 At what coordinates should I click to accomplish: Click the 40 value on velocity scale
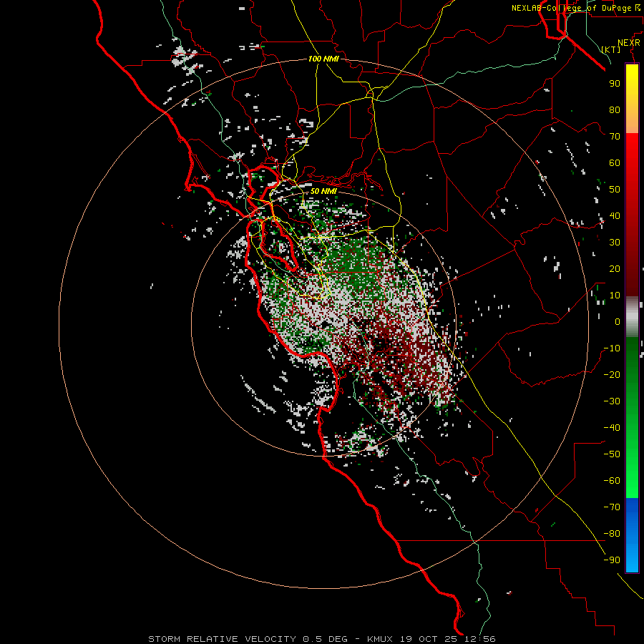(x=615, y=216)
